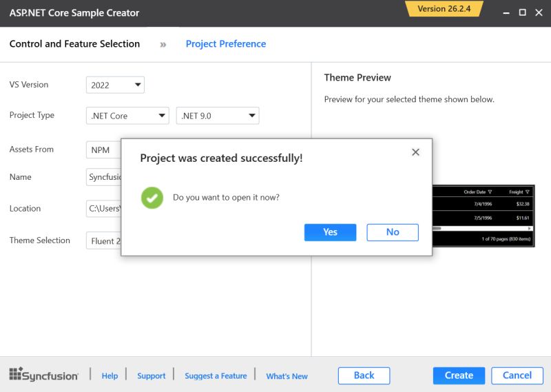This screenshot has width=551, height=392.
Task: Click No in the success dialog
Action: coord(393,232)
